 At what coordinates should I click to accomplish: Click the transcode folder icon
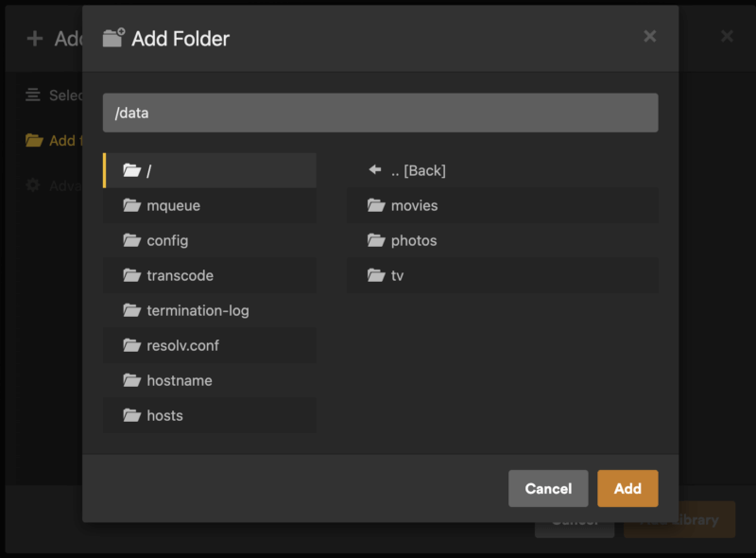(x=131, y=275)
